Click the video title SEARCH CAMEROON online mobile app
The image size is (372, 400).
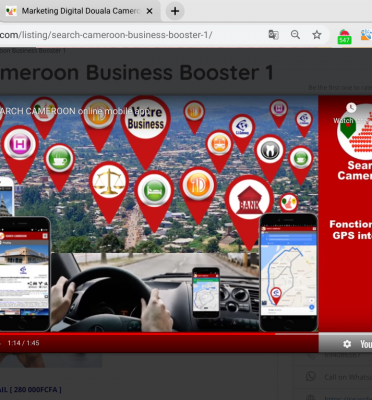[x=75, y=111]
